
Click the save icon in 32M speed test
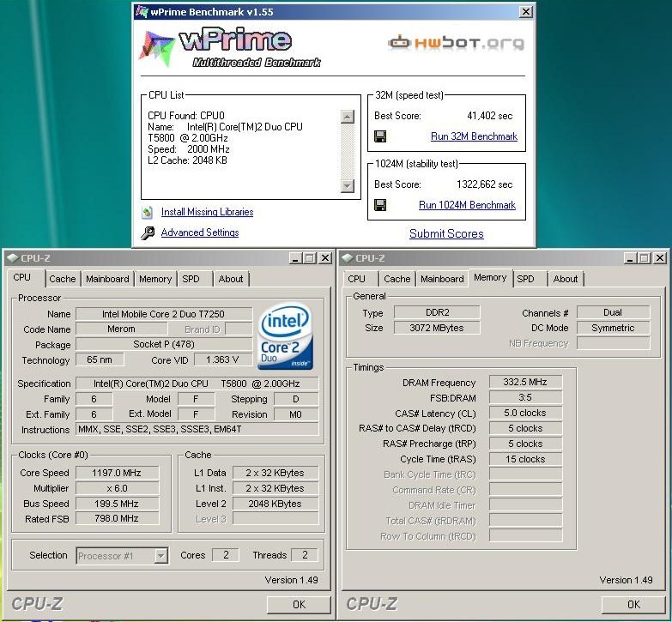(x=380, y=136)
